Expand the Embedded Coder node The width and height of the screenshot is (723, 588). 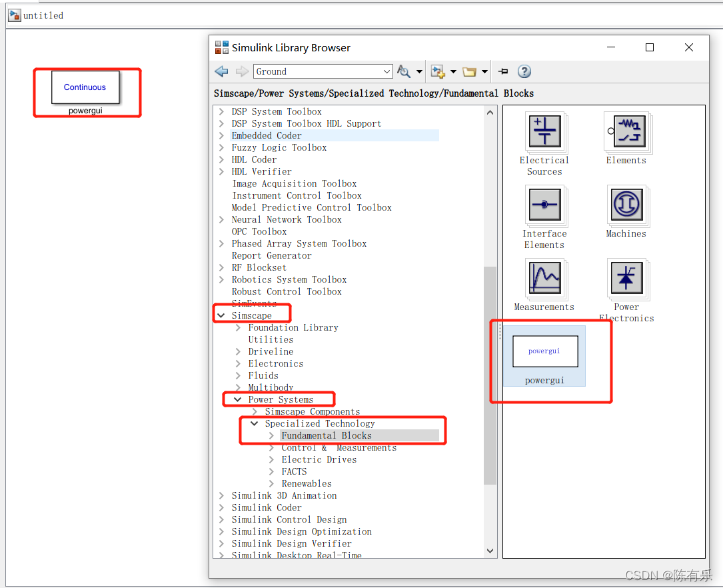[x=221, y=135]
